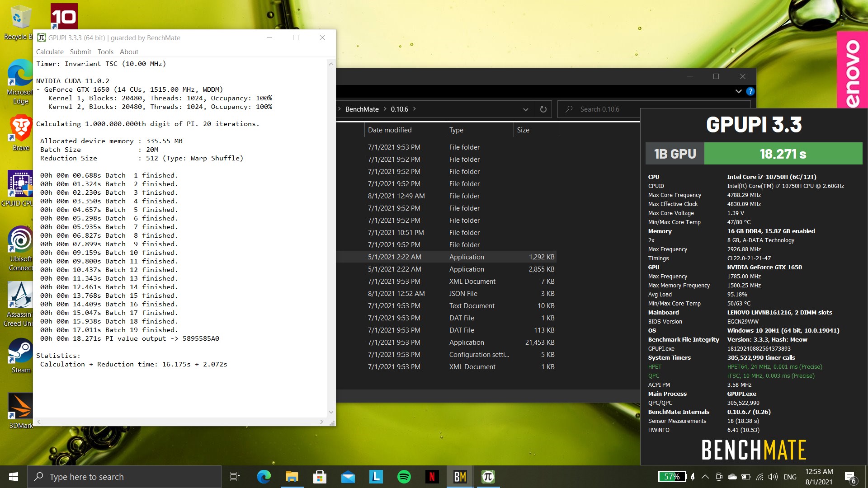This screenshot has height=488, width=868.
Task: Click the GPUPI vertical scroll down arrow
Action: click(331, 412)
